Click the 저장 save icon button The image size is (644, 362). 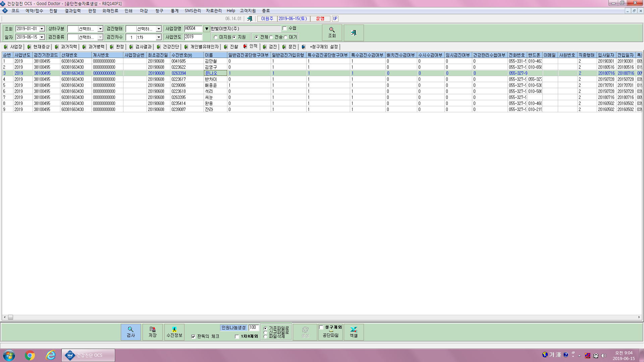pos(153,332)
